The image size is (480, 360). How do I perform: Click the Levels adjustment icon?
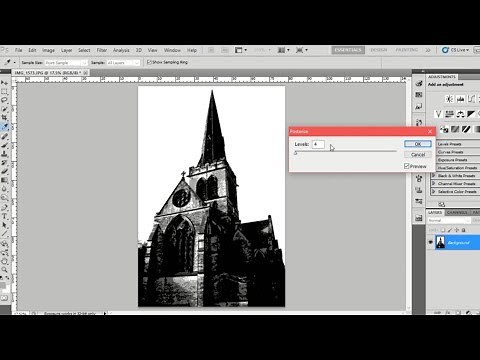coord(460,99)
